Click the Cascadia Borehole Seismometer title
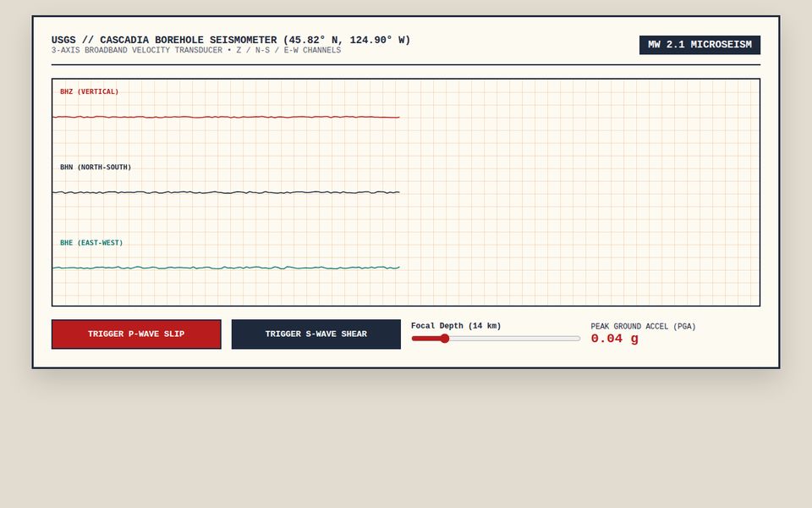This screenshot has height=508, width=812. pos(231,40)
